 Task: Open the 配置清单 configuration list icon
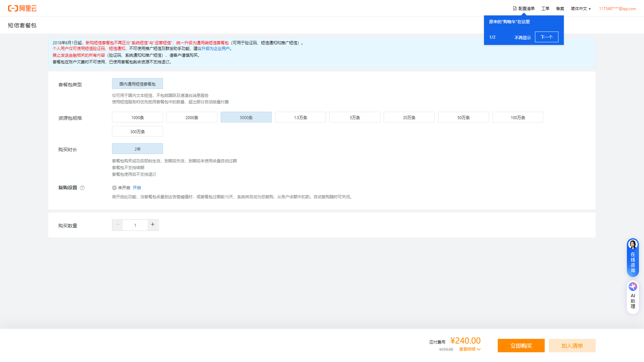coord(515,8)
